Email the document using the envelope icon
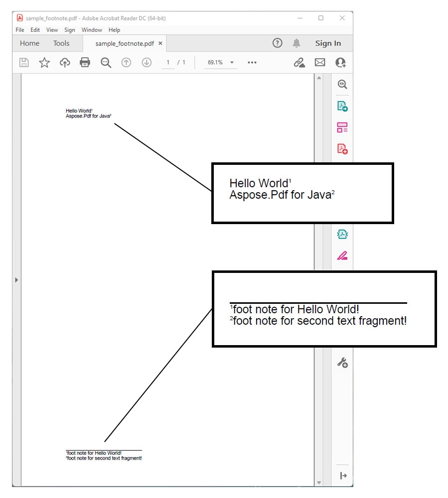The height and width of the screenshot is (498, 448). [319, 62]
